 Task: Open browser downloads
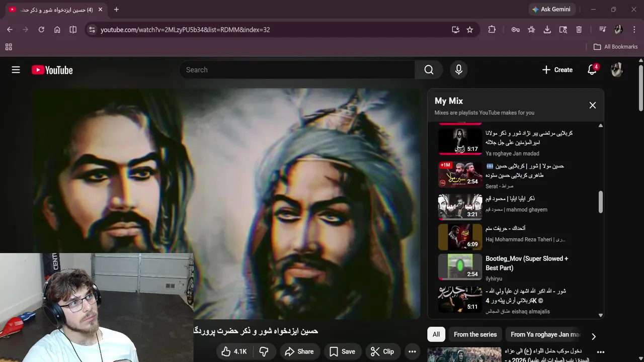coord(547,30)
